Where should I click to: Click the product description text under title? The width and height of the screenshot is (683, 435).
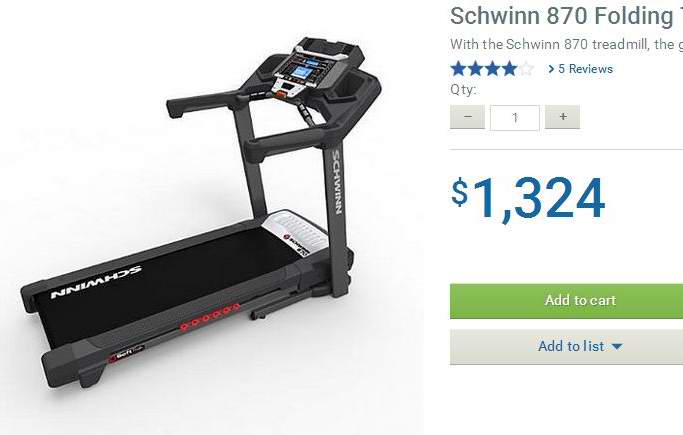click(566, 44)
